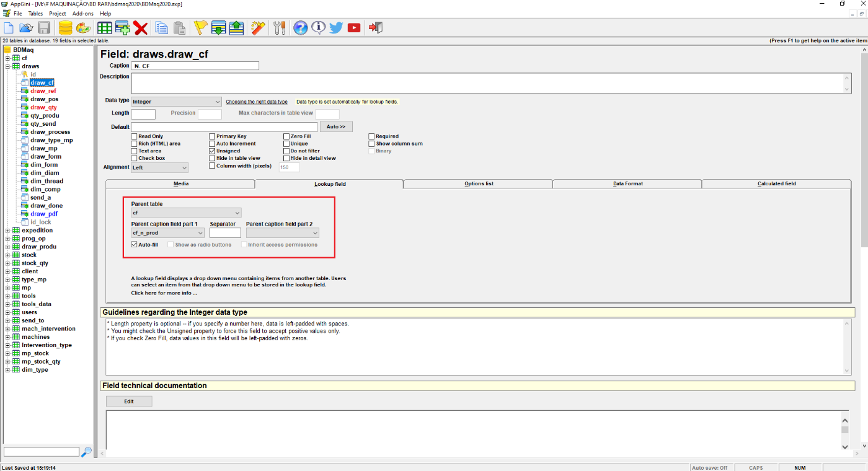
Task: Move field up with green arrow icon
Action: click(236, 27)
